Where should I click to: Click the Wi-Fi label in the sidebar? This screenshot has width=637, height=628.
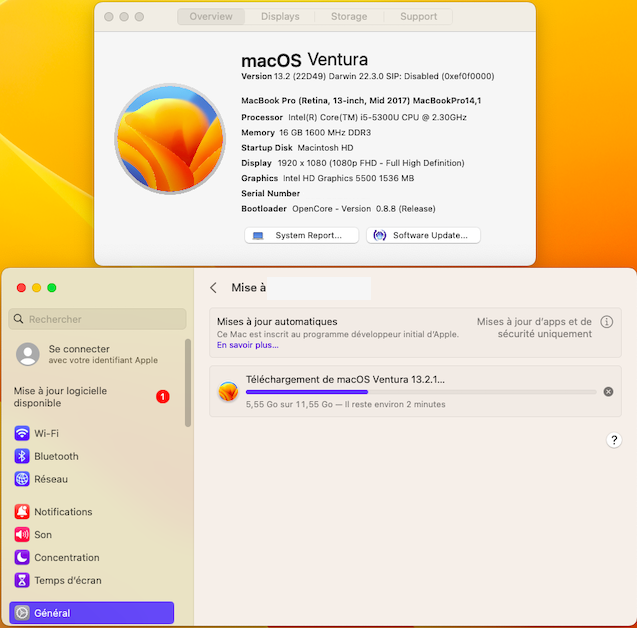[46, 433]
